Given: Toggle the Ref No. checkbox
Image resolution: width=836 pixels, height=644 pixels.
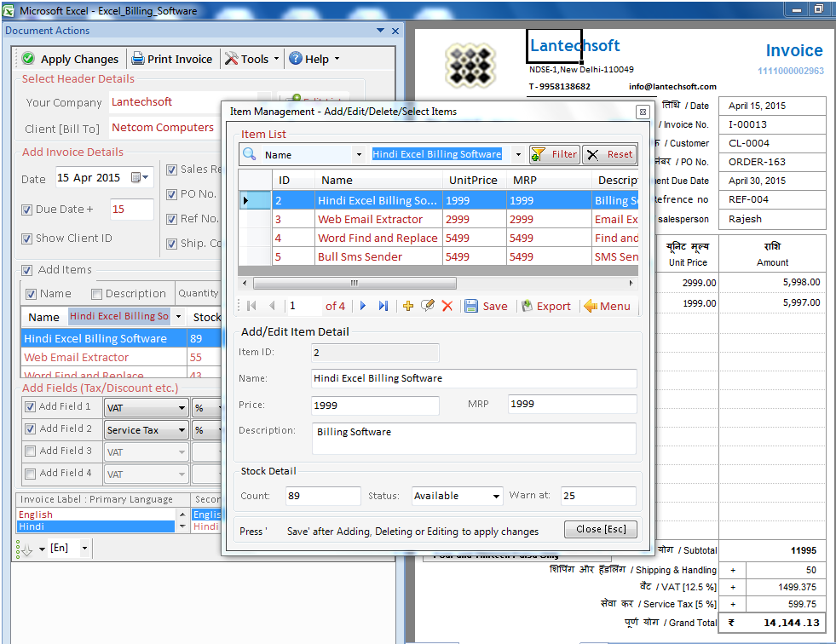Looking at the screenshot, I should [x=171, y=219].
